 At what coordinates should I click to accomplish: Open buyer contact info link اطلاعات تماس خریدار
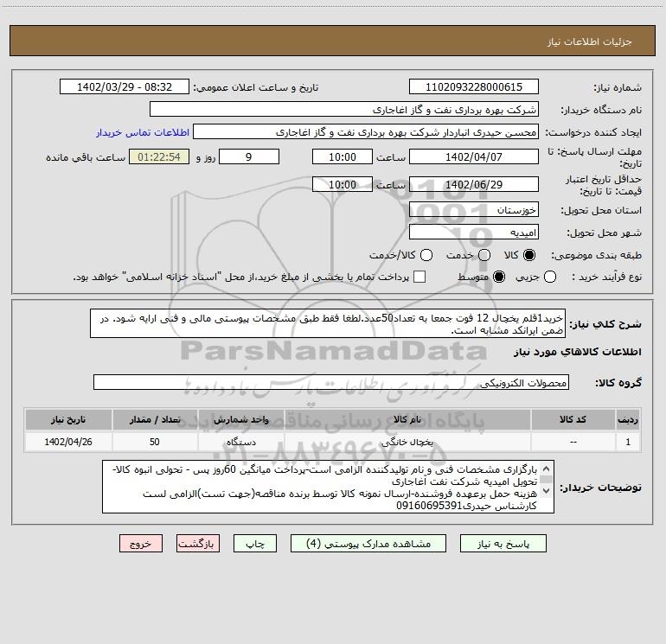tap(143, 132)
